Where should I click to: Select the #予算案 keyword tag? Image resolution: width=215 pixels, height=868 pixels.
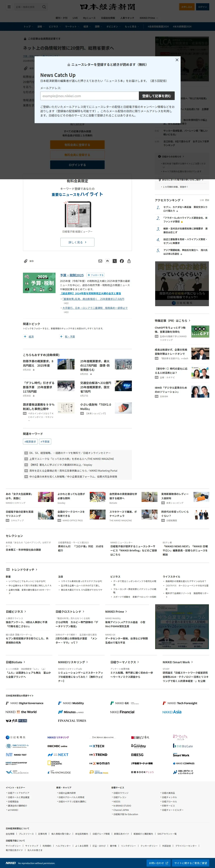(x=45, y=441)
